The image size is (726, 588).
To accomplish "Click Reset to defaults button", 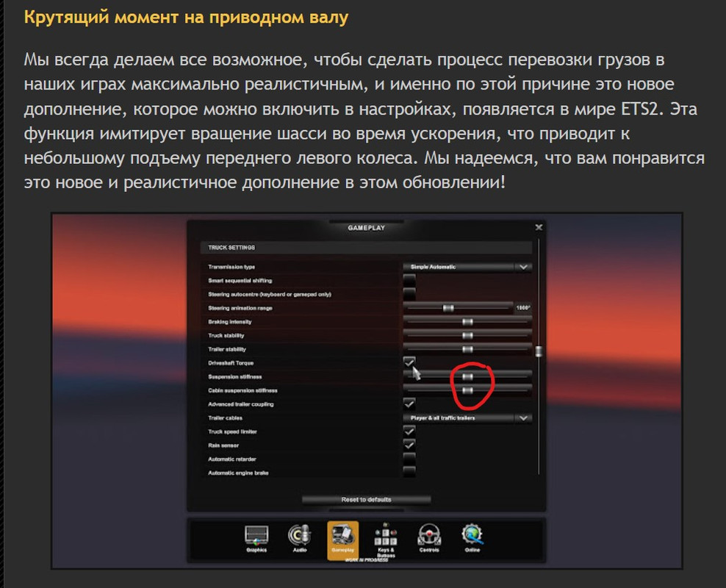I will (366, 500).
